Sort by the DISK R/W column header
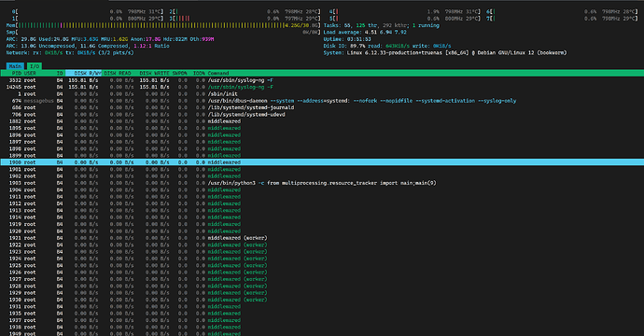Viewport: 644px width, 336px height. click(84, 73)
